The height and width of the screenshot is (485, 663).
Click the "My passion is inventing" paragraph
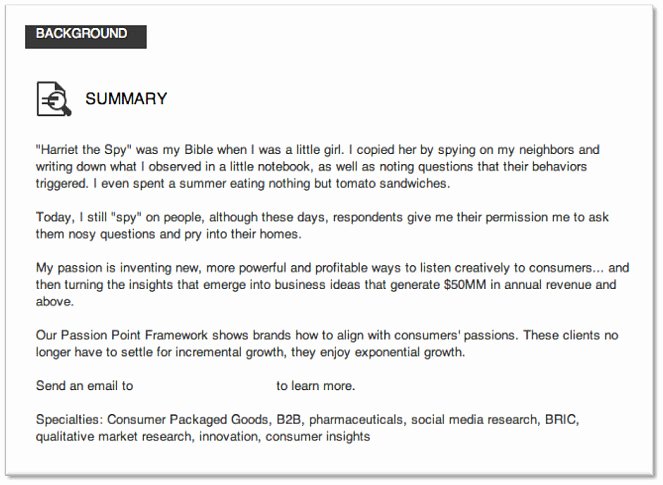pyautogui.click(x=332, y=285)
